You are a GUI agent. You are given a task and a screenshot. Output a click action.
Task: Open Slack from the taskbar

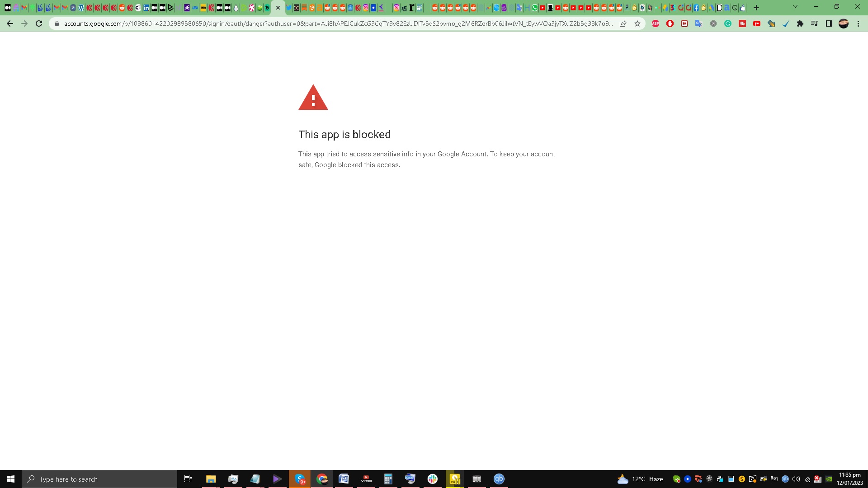[x=433, y=479]
